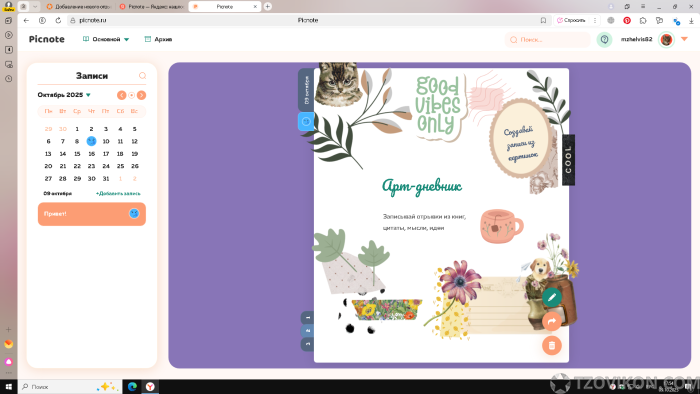Switch to Добавление нового browser tab
Screen dimensions: 700x394
pos(79,7)
